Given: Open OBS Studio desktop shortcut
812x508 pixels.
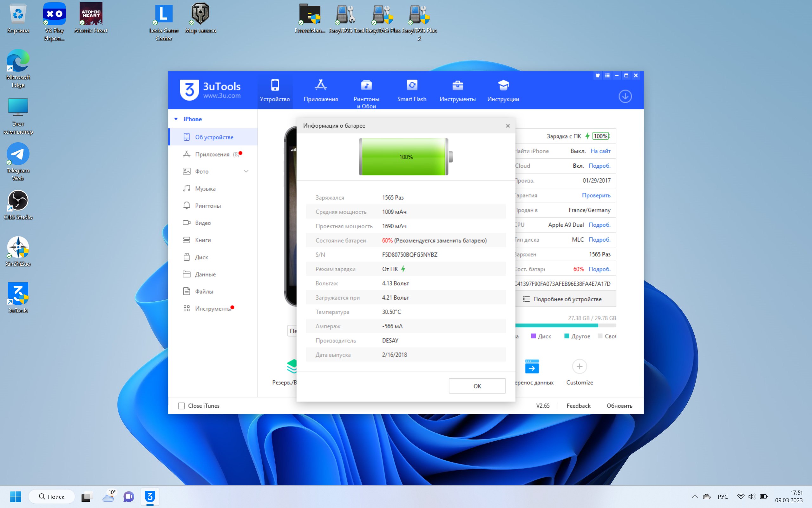Looking at the screenshot, I should (x=18, y=205).
